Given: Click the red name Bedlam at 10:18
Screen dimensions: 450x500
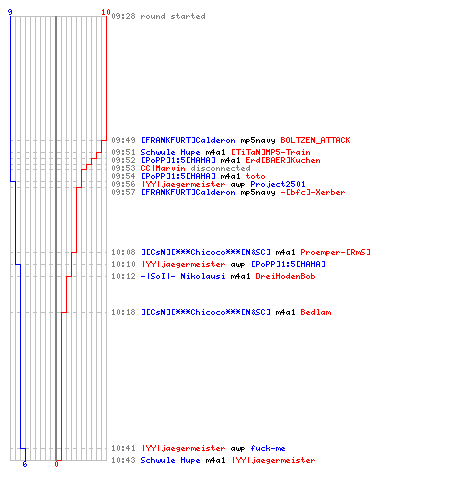Looking at the screenshot, I should point(316,312).
